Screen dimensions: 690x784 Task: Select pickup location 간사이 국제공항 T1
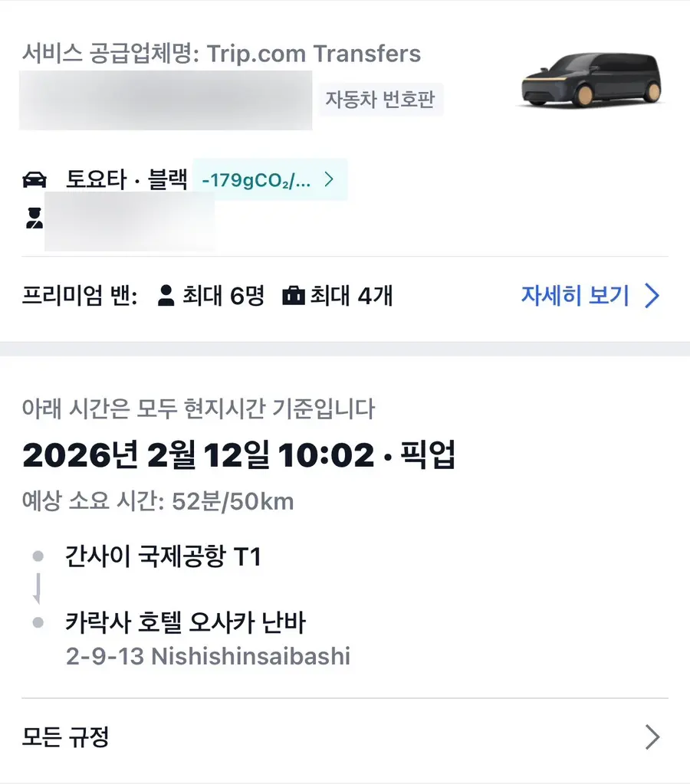(163, 556)
